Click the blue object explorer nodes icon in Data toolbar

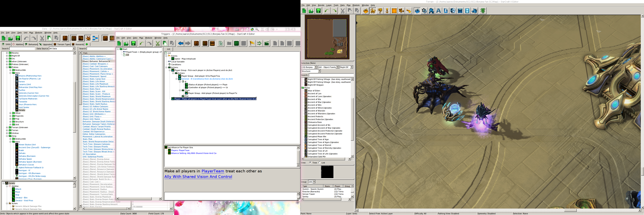[95, 38]
